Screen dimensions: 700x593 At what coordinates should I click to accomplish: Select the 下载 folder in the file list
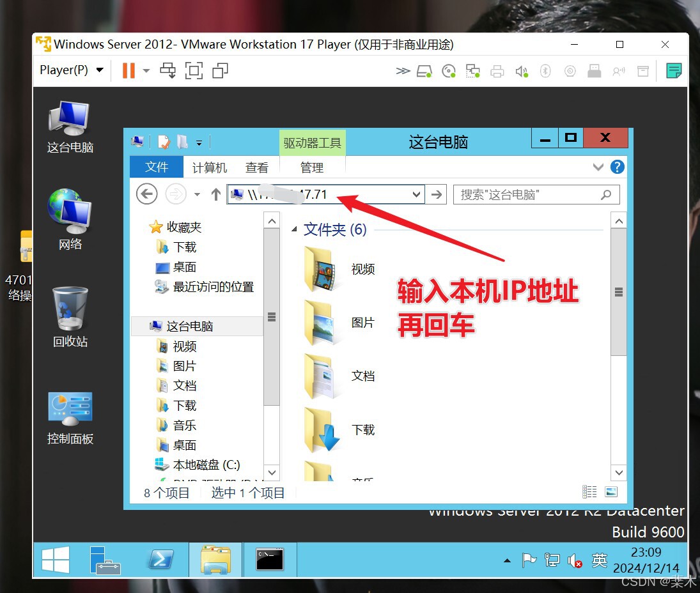tap(339, 429)
